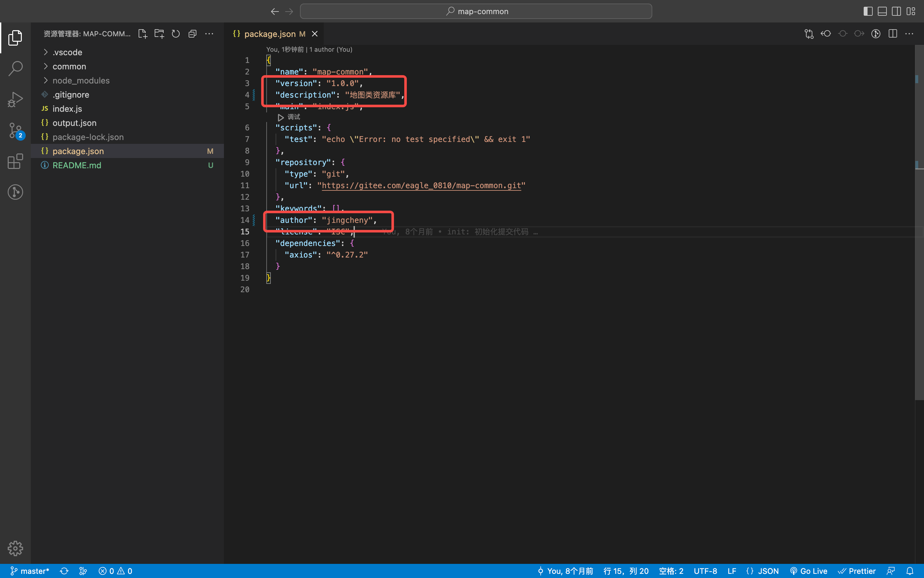Open the Extensions view
This screenshot has width=924, height=578.
[x=15, y=161]
